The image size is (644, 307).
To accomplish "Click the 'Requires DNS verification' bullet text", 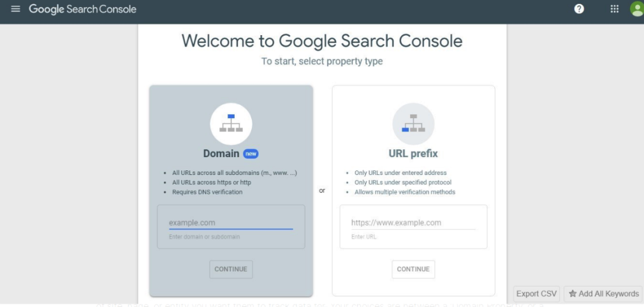I will (207, 192).
